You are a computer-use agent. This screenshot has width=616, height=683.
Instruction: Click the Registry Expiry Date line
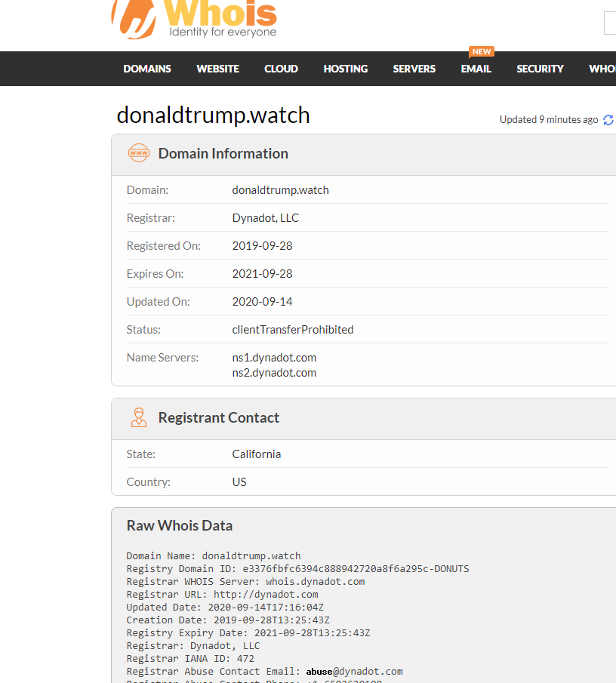pos(248,633)
